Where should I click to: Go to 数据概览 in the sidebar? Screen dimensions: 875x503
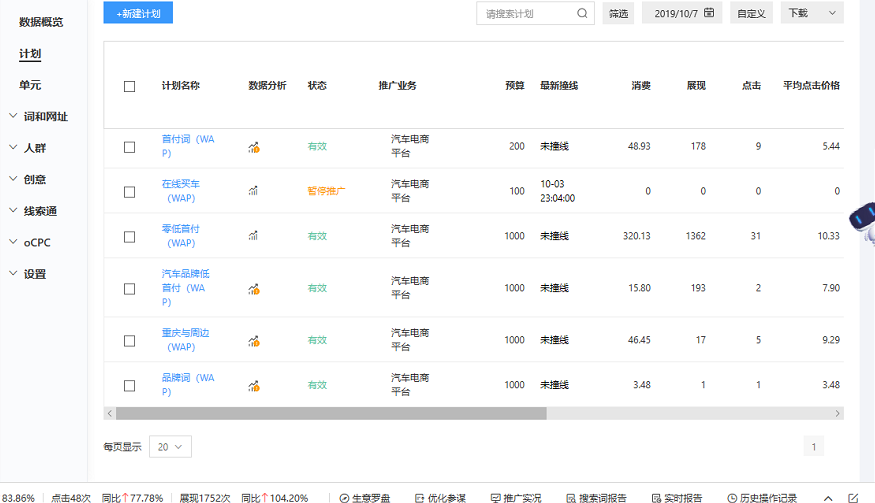pos(41,22)
